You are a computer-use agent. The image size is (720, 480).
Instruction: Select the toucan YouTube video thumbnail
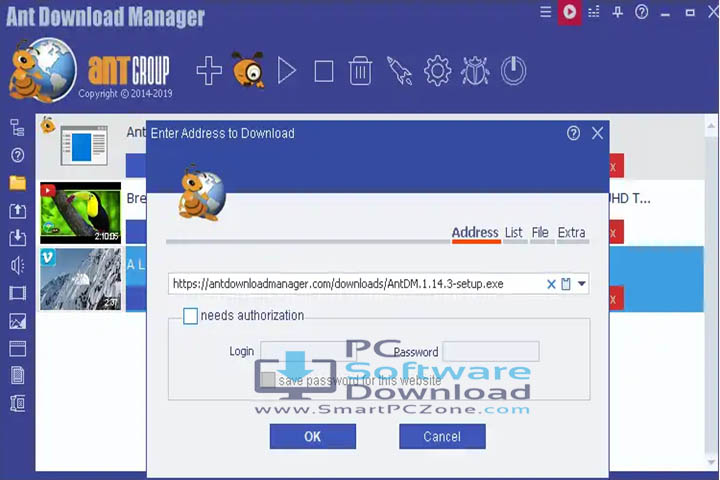(x=80, y=213)
